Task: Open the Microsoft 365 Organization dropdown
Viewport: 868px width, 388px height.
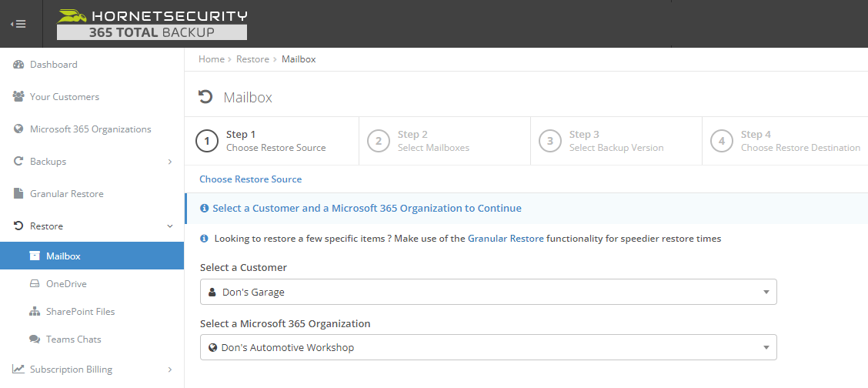Action: click(488, 348)
